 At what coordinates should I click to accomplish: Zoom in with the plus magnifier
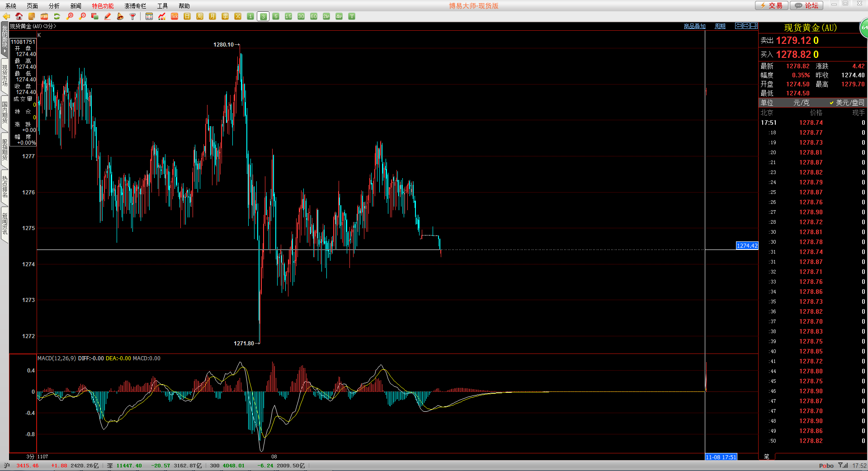pos(70,17)
